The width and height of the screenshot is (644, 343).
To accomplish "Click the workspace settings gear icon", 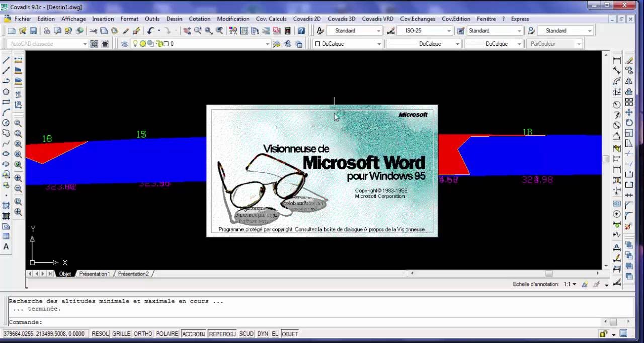I will tap(94, 44).
